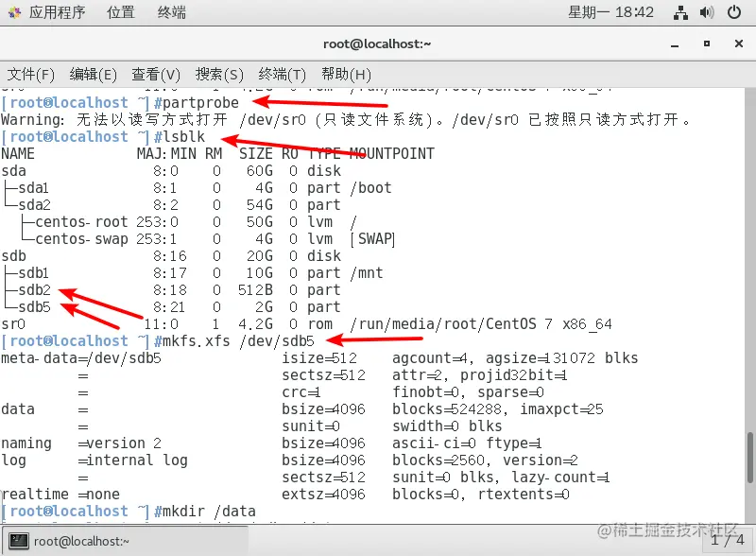Open the 应用程序 applications menu
Screen dimensions: 756x556
click(x=57, y=12)
